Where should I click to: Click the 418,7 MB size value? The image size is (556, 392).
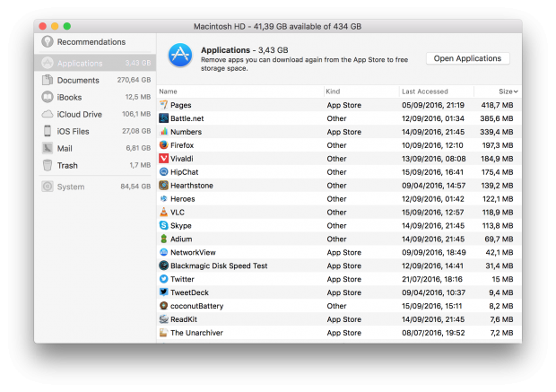[497, 105]
